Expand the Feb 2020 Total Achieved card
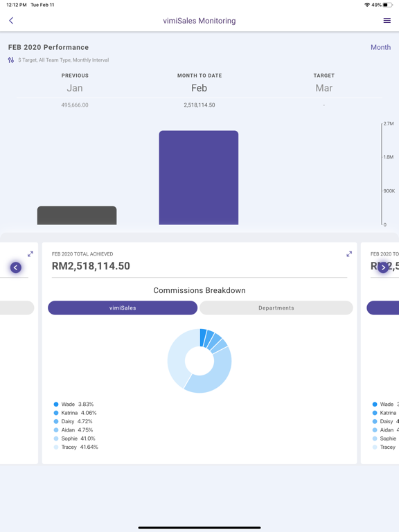Image resolution: width=399 pixels, height=532 pixels. [x=349, y=254]
